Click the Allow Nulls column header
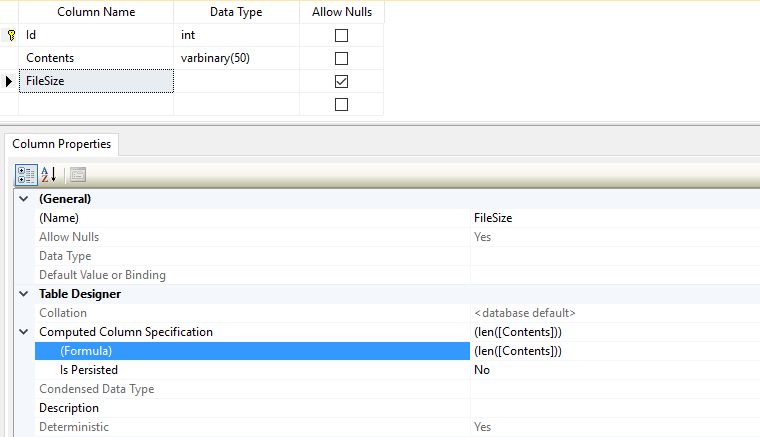The width and height of the screenshot is (760, 437). click(x=342, y=12)
